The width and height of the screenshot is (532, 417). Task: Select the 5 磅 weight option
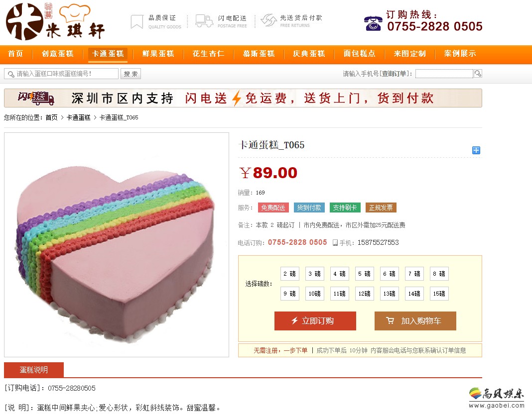tap(365, 274)
